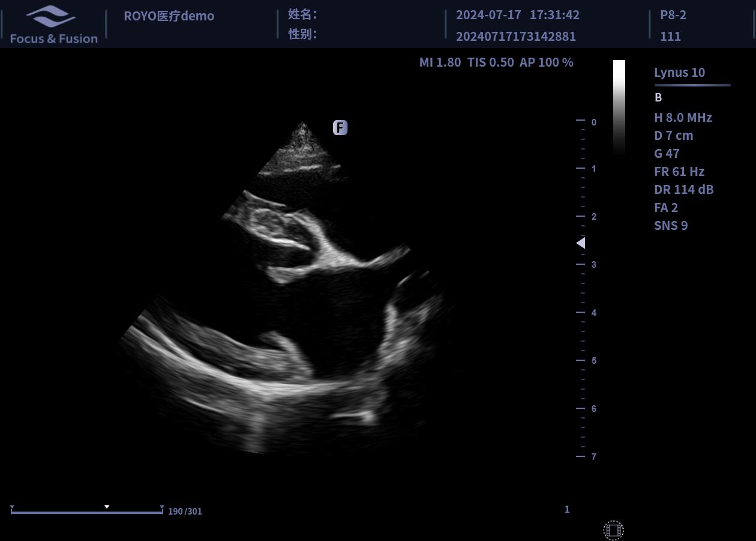This screenshot has width=756, height=541.
Task: Click the focus position triangle on the depth scale
Action: click(x=580, y=243)
